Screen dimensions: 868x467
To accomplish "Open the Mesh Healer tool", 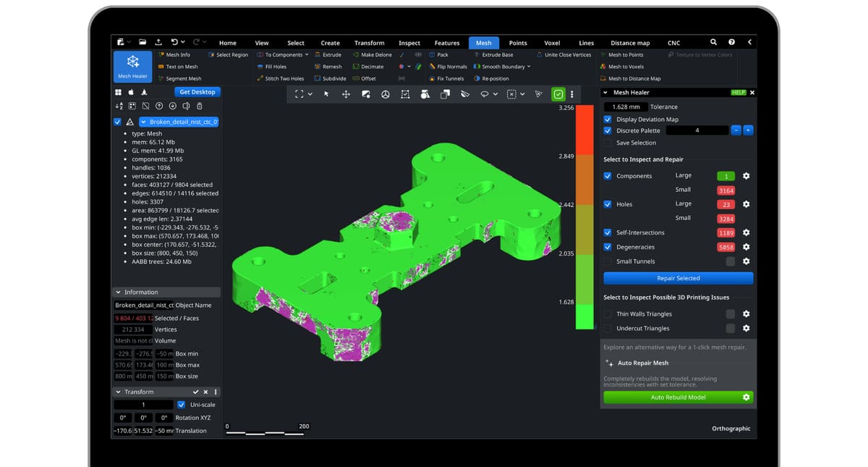I will (133, 66).
